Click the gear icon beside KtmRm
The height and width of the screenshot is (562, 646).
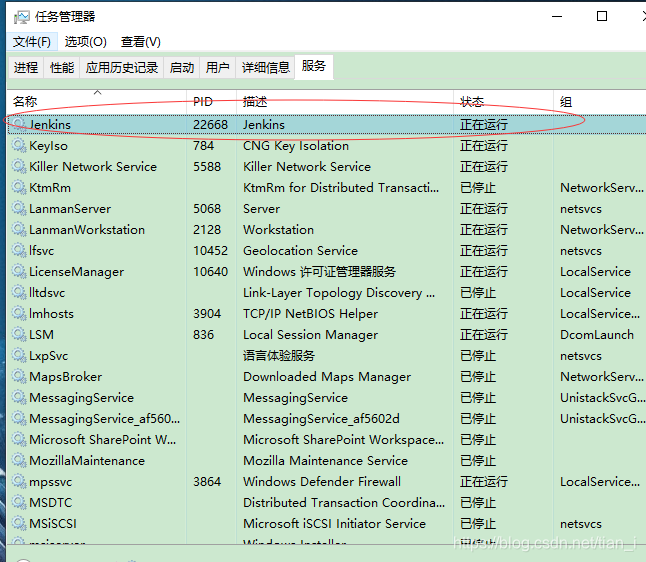pos(19,187)
